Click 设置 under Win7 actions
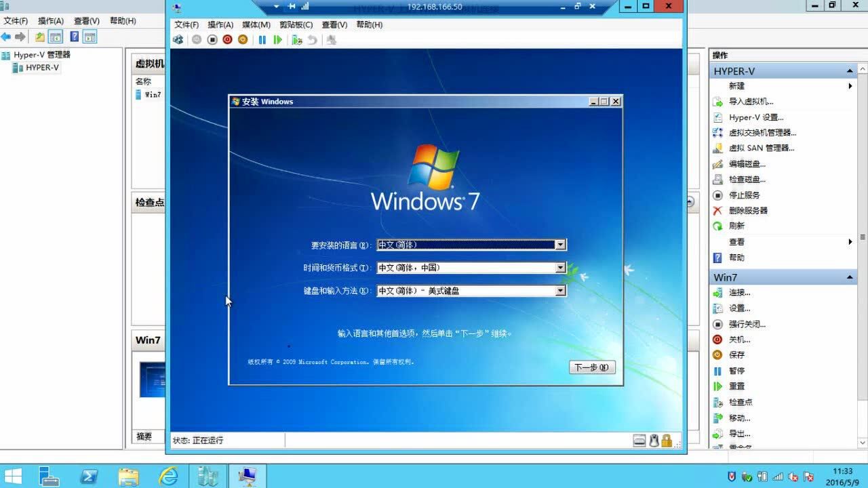 (740, 308)
